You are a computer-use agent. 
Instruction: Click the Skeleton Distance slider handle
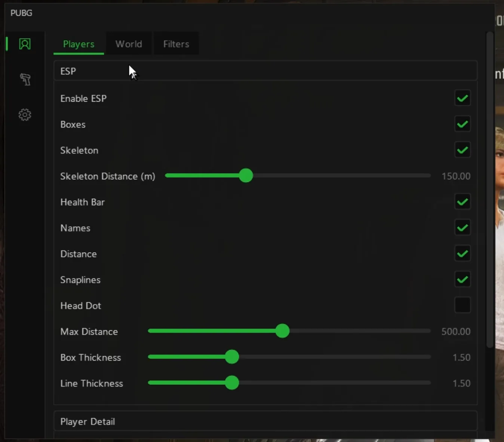(246, 176)
